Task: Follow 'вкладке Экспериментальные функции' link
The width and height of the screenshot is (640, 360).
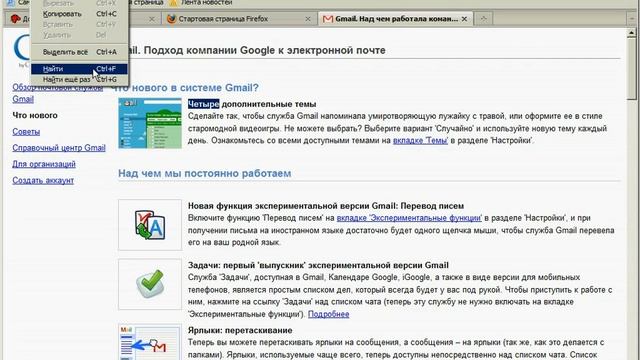Action: pyautogui.click(x=409, y=218)
